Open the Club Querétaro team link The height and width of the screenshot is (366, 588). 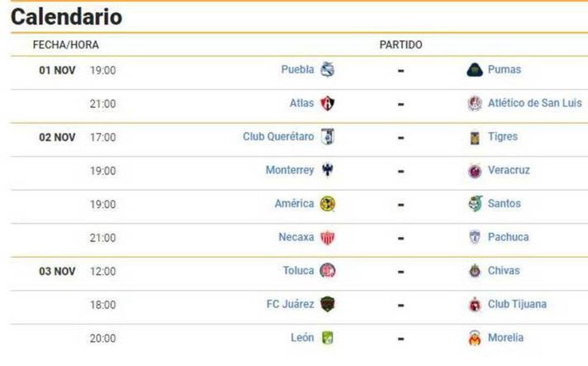click(278, 137)
